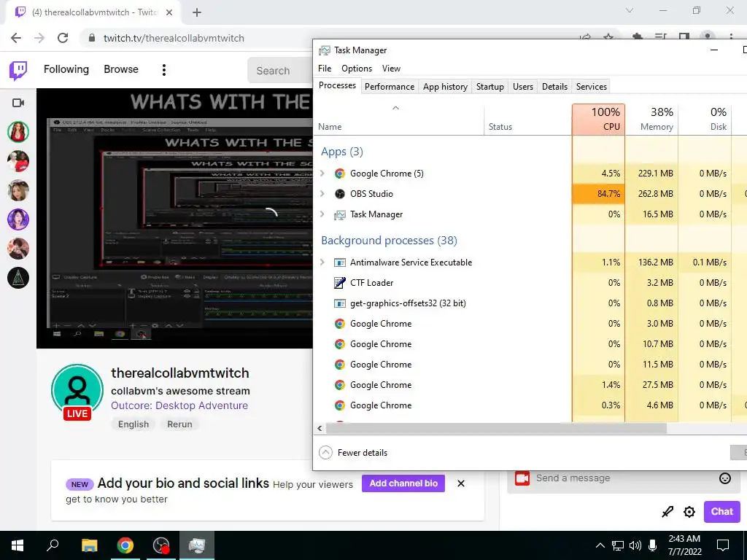
Task: Switch to Chrome on the taskbar
Action: point(125,545)
